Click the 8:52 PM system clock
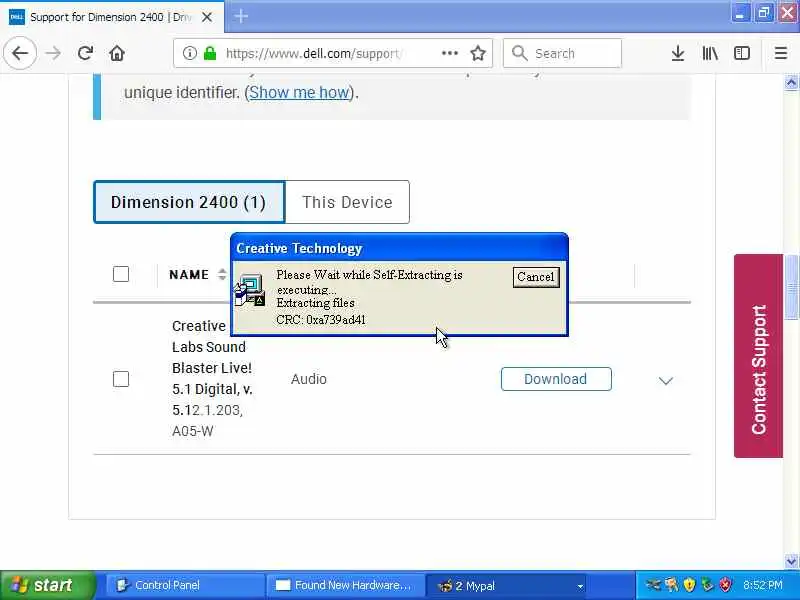 [x=762, y=585]
